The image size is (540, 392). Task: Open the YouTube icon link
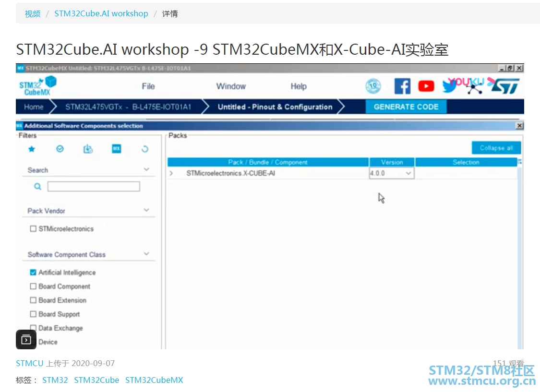click(426, 86)
